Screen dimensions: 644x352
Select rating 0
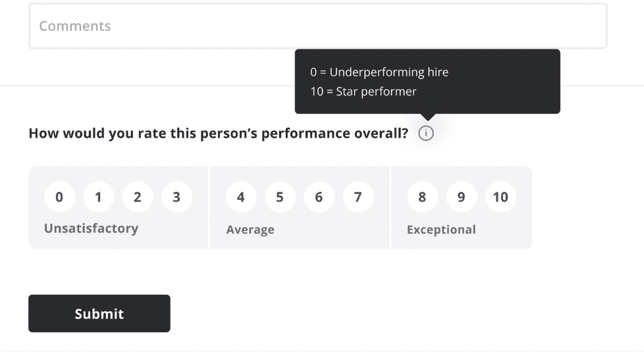click(59, 197)
